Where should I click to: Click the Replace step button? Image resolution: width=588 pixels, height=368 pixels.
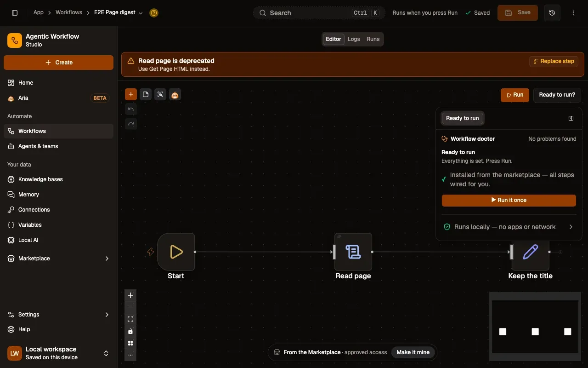(x=554, y=61)
